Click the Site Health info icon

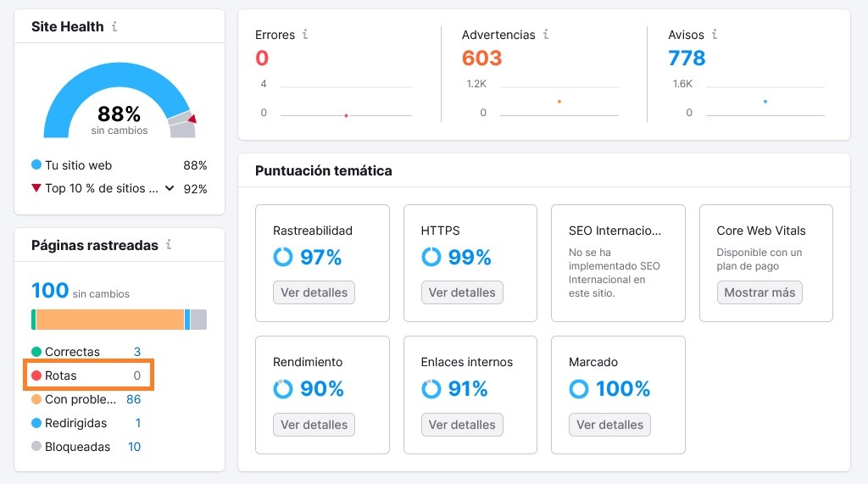[114, 26]
